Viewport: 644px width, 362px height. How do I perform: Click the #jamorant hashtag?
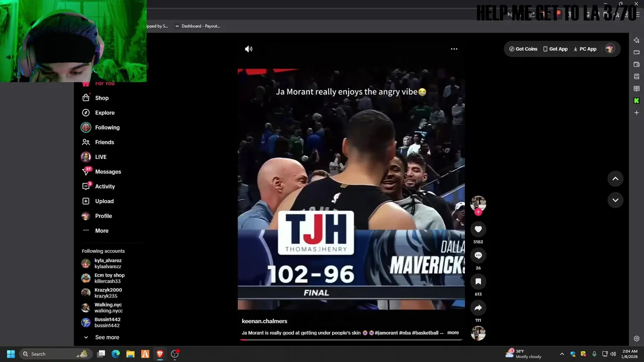tap(386, 333)
